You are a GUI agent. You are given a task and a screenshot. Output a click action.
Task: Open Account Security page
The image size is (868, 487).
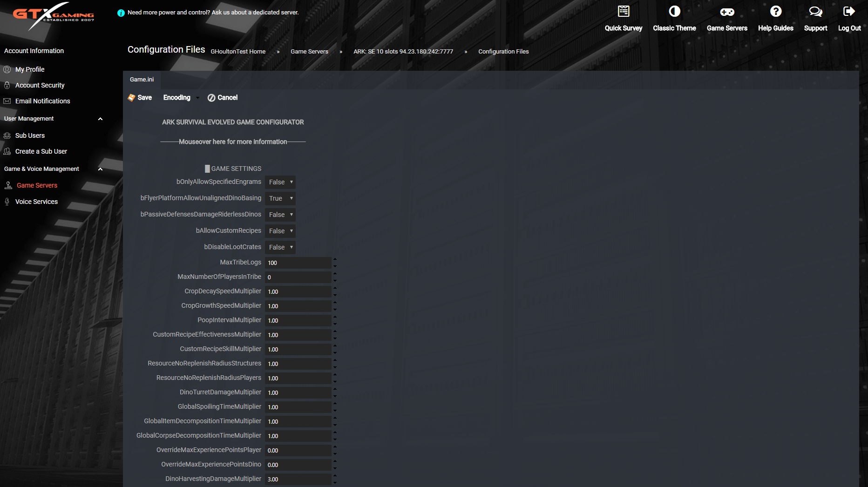click(40, 85)
